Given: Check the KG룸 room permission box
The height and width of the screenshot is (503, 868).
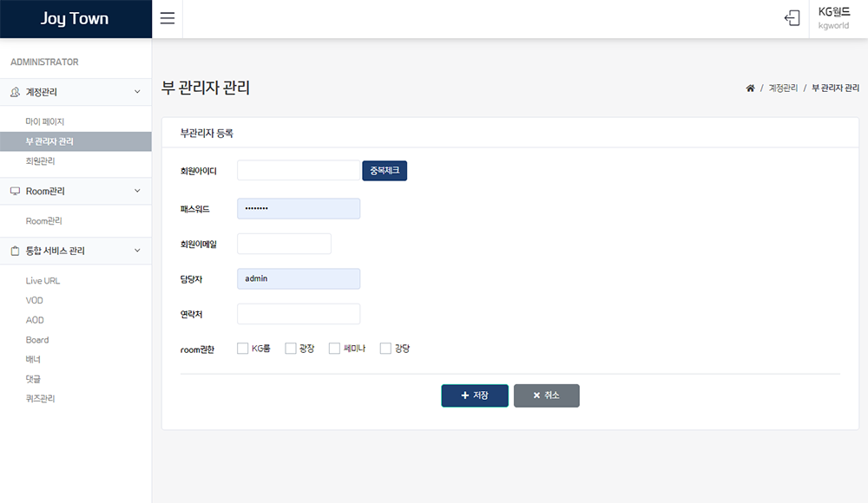Looking at the screenshot, I should [x=242, y=349].
